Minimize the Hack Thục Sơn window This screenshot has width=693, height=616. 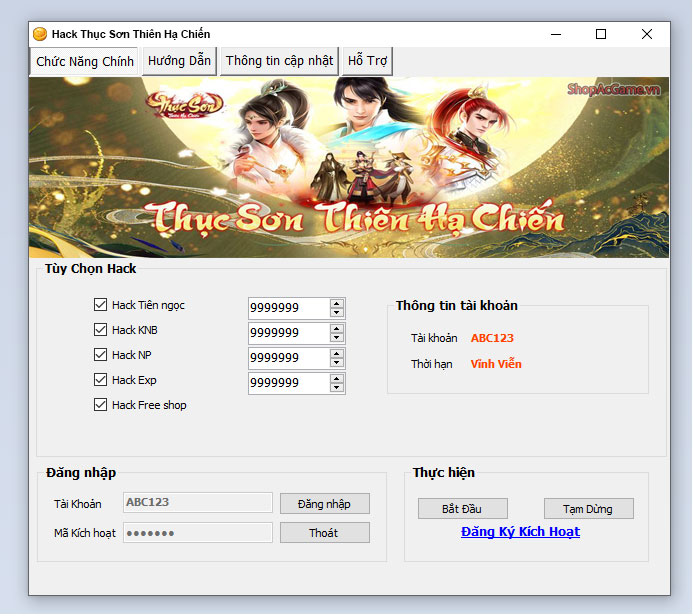pos(556,34)
